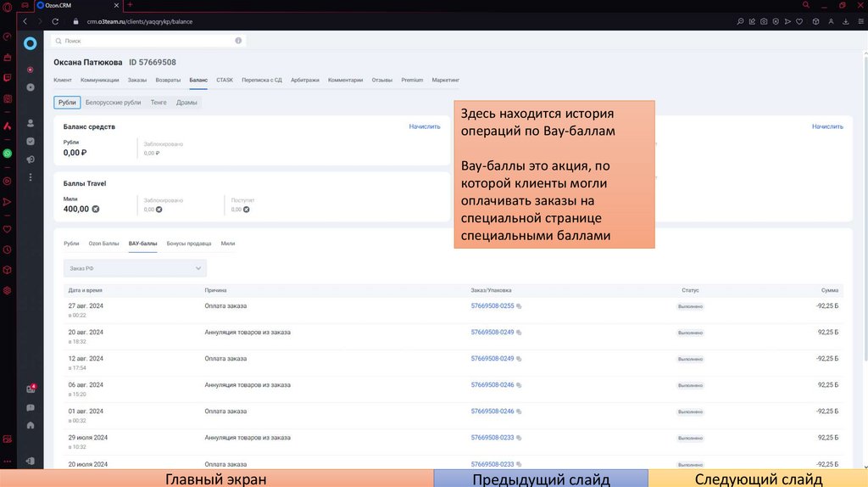Image resolution: width=868 pixels, height=487 pixels.
Task: Click the browser reload button
Action: click(x=55, y=21)
